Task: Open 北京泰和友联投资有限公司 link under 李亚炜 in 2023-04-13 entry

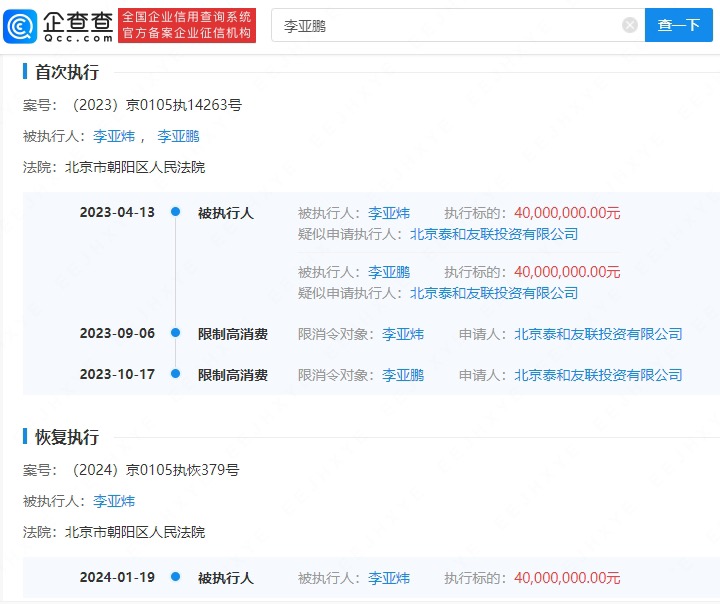Action: tap(494, 234)
